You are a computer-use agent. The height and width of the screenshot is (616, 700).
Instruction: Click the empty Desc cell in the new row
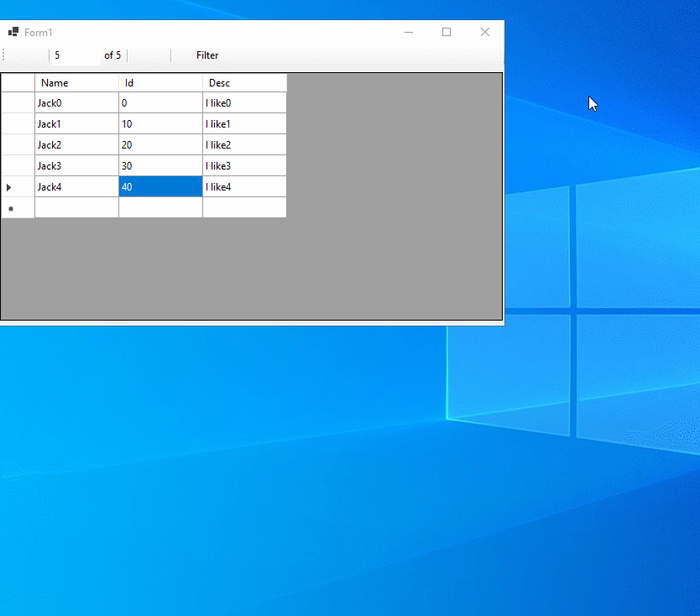[244, 207]
